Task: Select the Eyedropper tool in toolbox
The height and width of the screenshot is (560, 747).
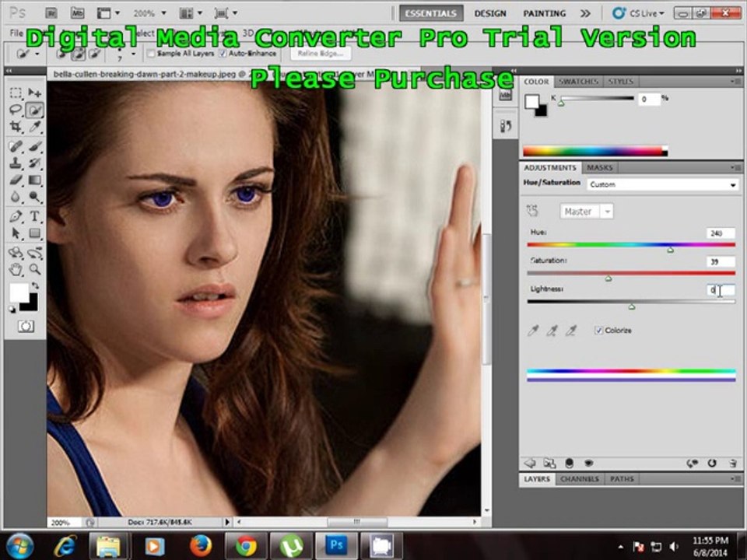Action: click(35, 127)
